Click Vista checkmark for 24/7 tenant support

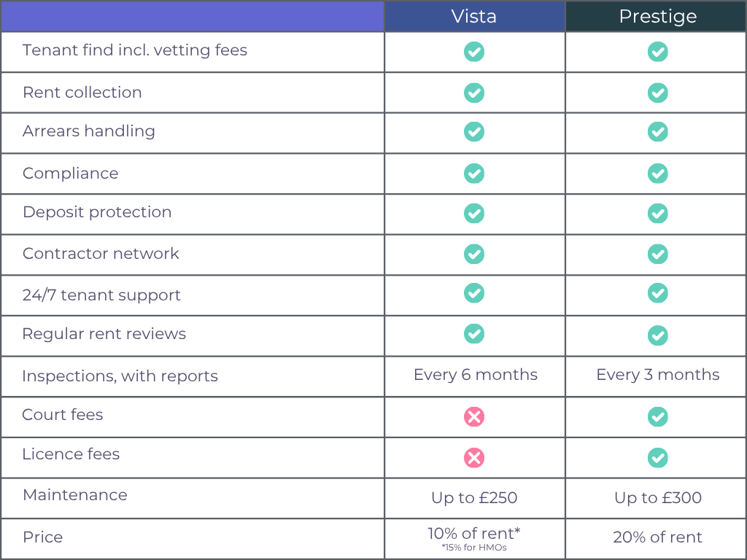click(x=474, y=293)
